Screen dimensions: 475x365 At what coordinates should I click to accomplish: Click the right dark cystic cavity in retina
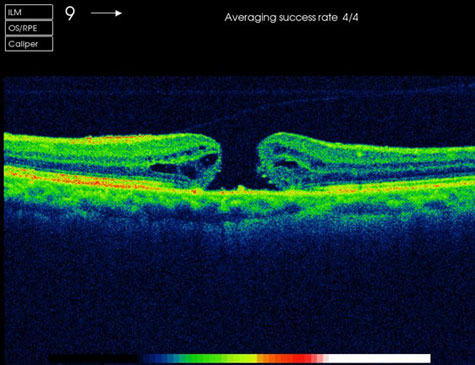pyautogui.click(x=287, y=164)
